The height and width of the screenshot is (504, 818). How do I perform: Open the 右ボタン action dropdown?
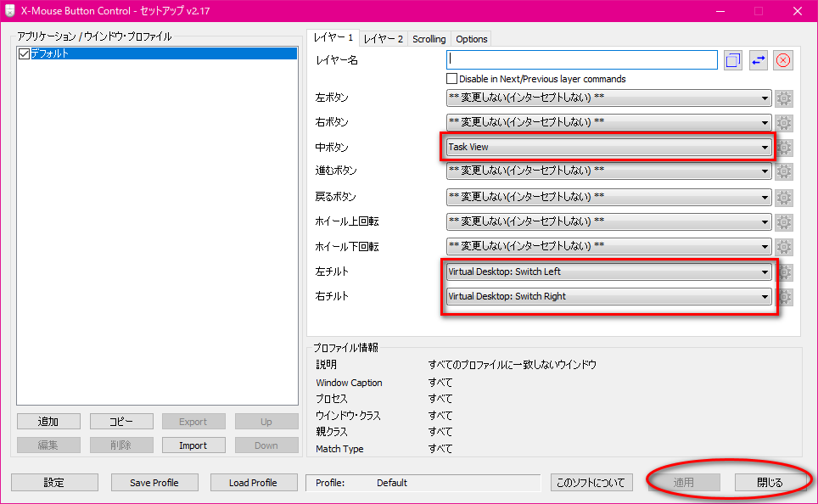coord(608,122)
